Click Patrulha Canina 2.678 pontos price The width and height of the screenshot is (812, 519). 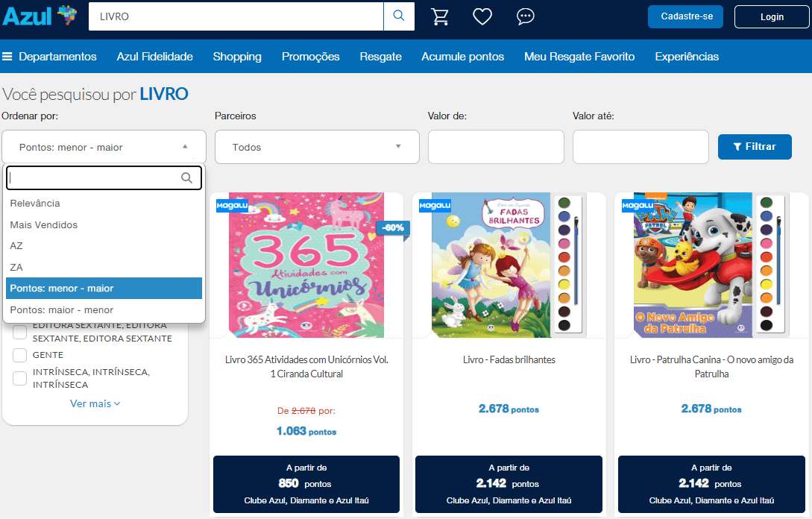[711, 409]
